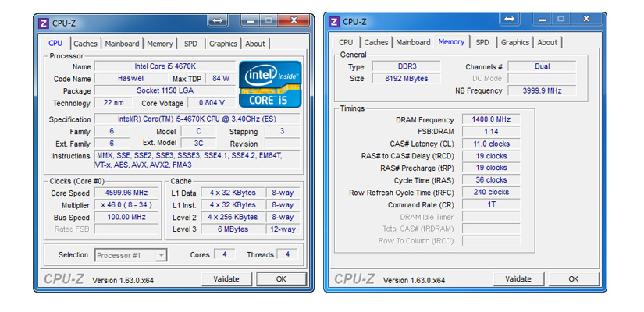Click the memory Size value '8192 MBytes'
The image size is (644, 312).
click(x=407, y=79)
